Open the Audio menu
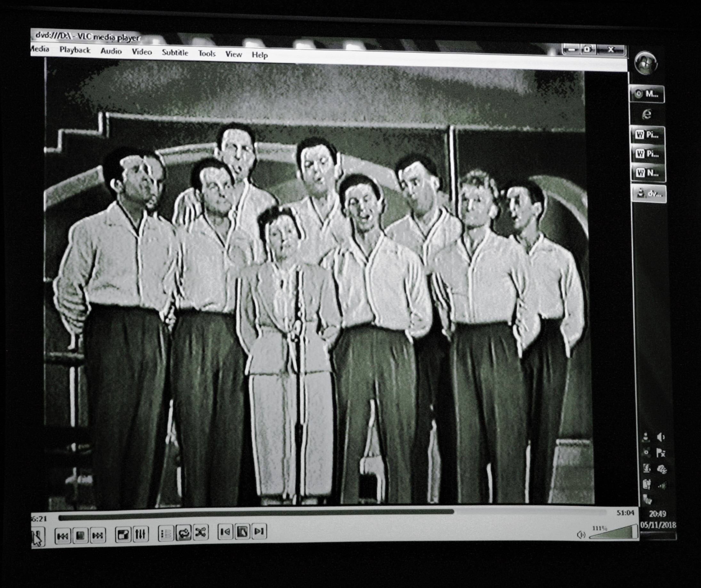 pyautogui.click(x=111, y=51)
